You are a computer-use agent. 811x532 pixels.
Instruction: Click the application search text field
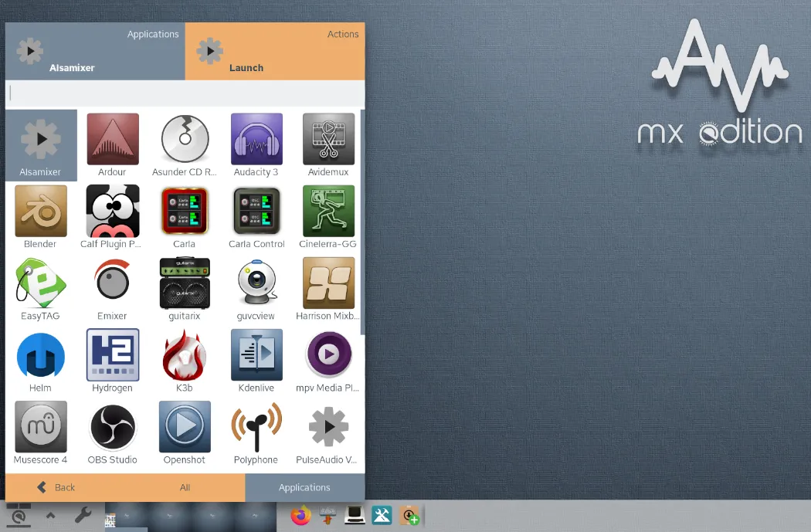click(x=185, y=93)
